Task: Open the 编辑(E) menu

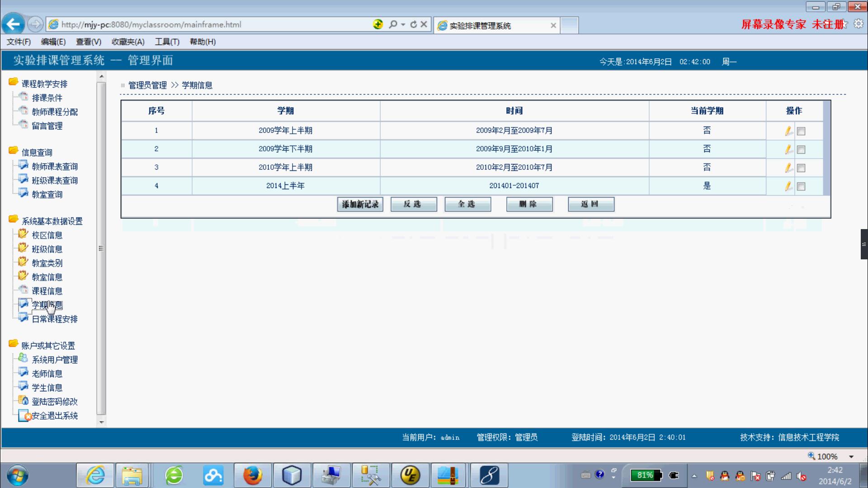Action: tap(53, 42)
